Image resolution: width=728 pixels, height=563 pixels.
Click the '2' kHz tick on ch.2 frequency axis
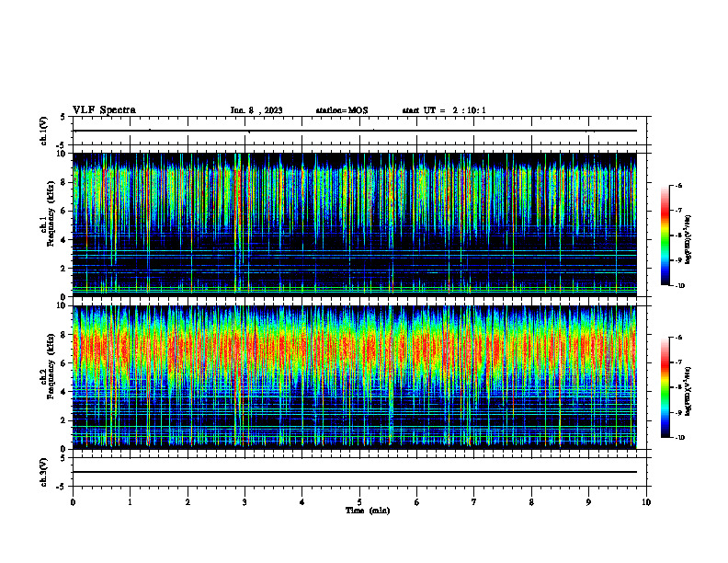[x=64, y=420]
